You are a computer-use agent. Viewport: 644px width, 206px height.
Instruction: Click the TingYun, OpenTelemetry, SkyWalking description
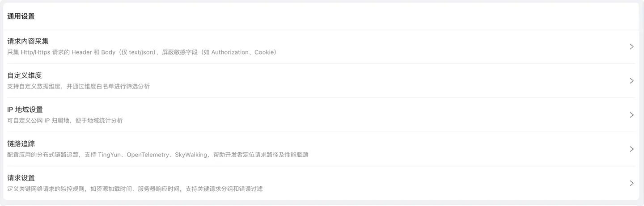click(158, 155)
